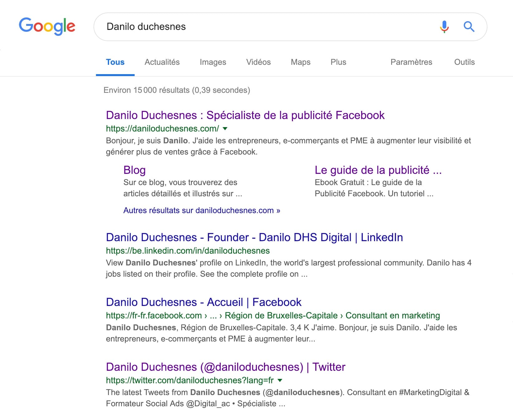Switch to the Actualités tab

click(x=162, y=62)
